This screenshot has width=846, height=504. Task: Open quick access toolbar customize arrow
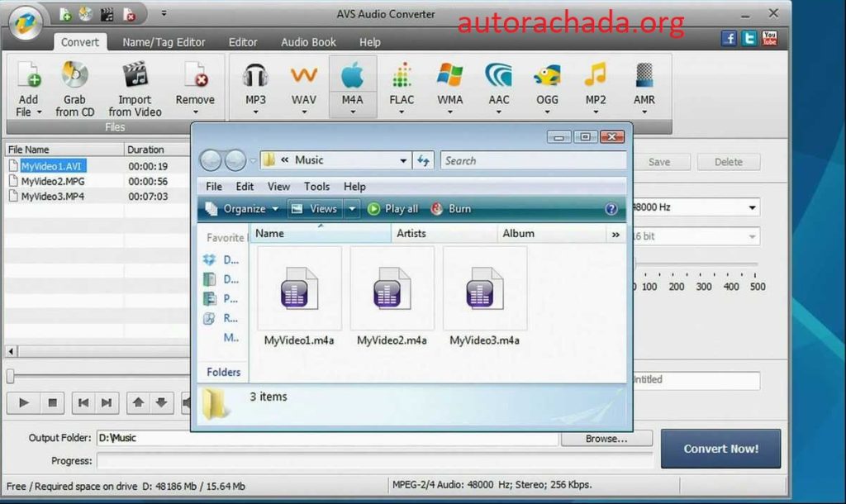click(164, 13)
